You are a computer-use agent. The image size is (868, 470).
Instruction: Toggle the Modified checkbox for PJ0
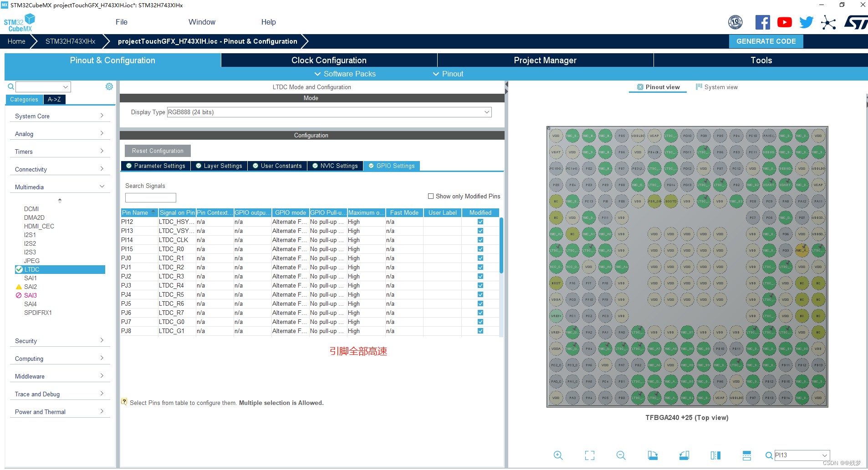[480, 258]
